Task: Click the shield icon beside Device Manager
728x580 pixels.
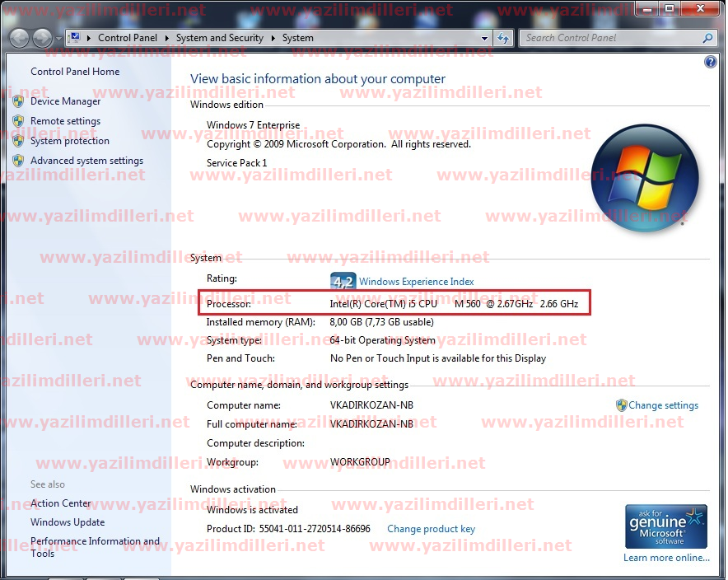Action: pos(18,101)
